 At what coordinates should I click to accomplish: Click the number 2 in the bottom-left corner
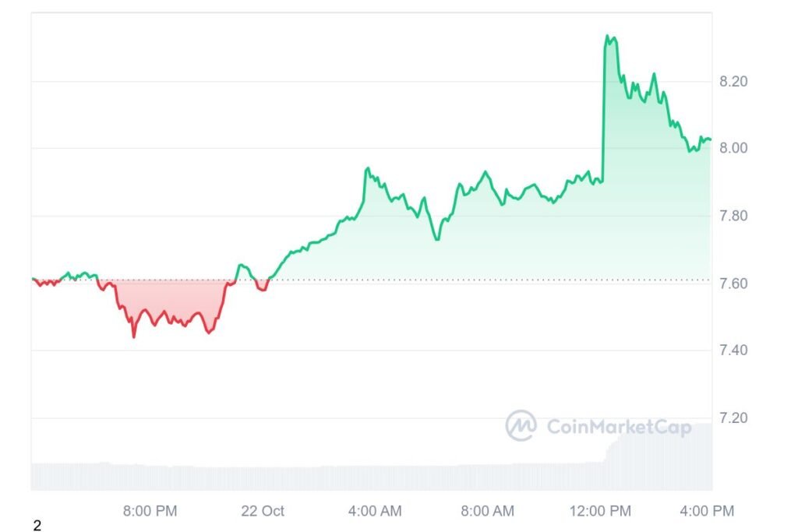(37, 526)
